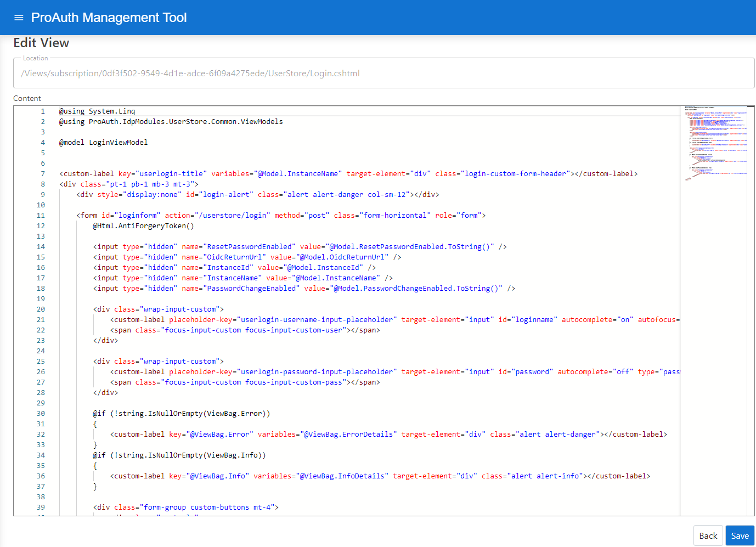Screen dimensions: 756x547
Task: Click the custom-label tag with userlogin-title key
Action: click(x=219, y=173)
